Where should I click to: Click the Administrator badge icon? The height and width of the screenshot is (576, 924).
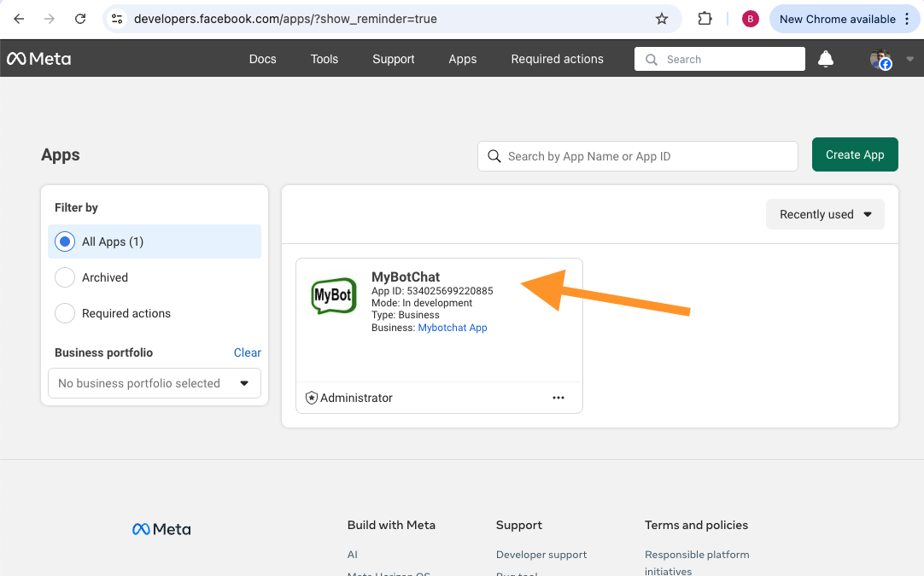312,398
